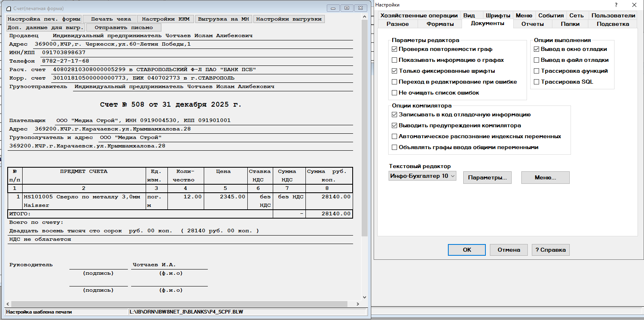This screenshot has width=644, height=320.
Task: Open the Текстовый редактор dropdown list
Action: tap(453, 176)
